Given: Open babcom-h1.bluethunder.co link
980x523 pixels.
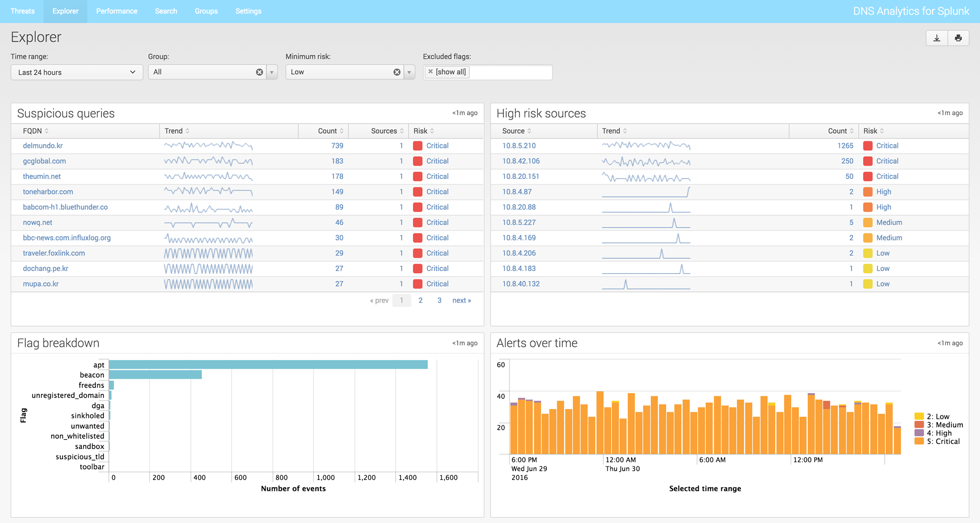Looking at the screenshot, I should click(65, 207).
